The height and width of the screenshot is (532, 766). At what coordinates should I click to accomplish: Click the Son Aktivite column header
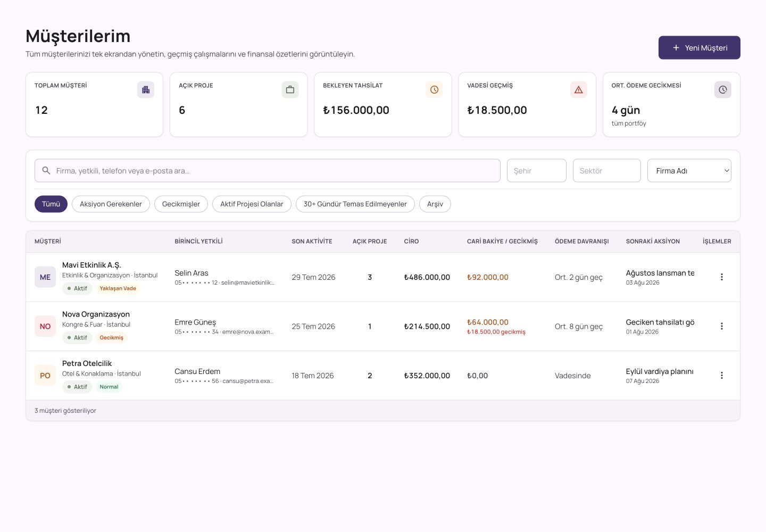pos(312,242)
